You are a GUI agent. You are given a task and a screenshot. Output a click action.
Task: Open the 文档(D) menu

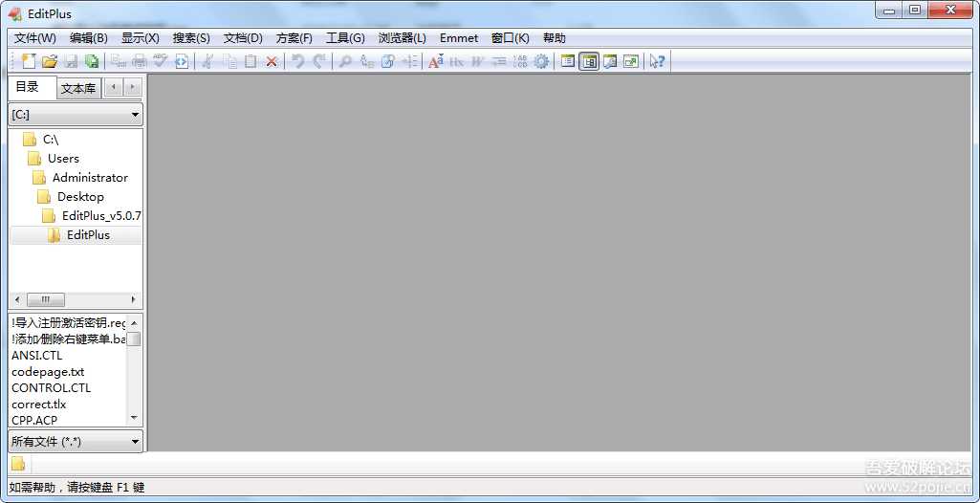243,38
